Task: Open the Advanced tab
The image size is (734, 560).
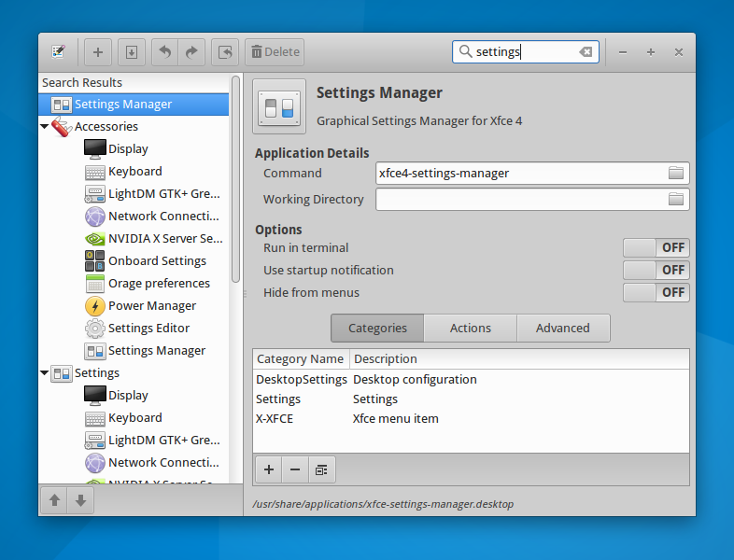Action: [563, 329]
